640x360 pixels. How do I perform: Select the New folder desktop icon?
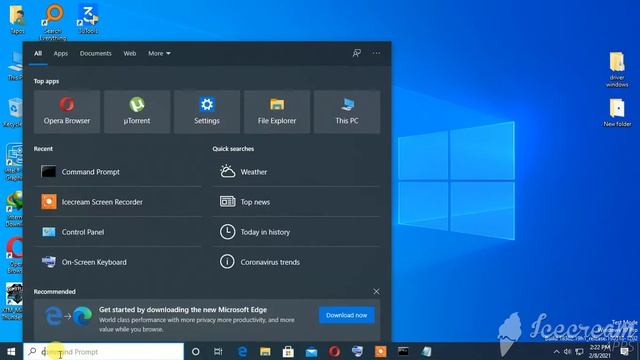tap(617, 112)
